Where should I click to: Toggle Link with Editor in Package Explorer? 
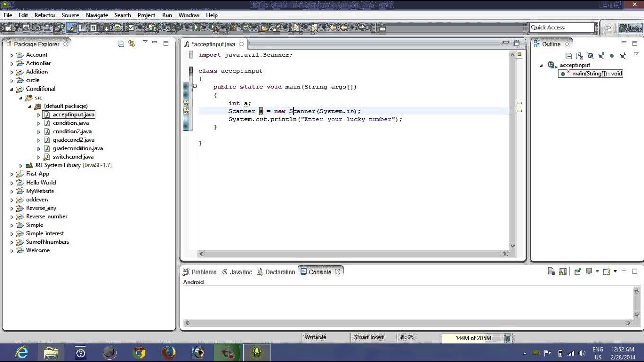click(132, 44)
